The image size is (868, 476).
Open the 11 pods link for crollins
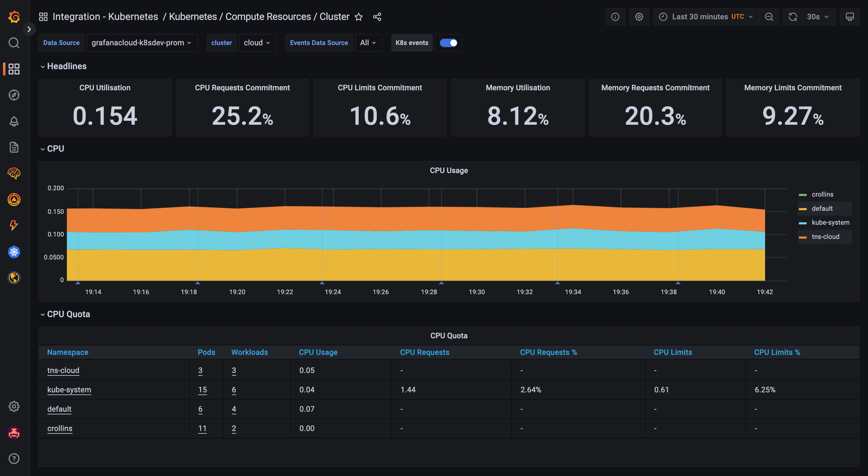[x=202, y=429]
